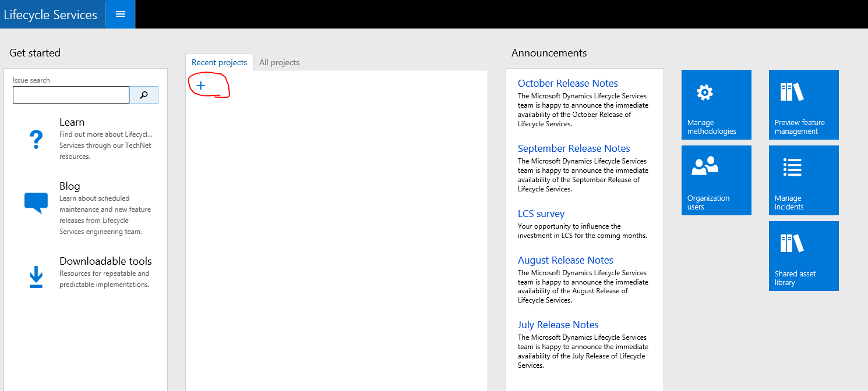Open the Shared asset library tile
Viewport: 868px width, 391px height.
[x=804, y=256]
